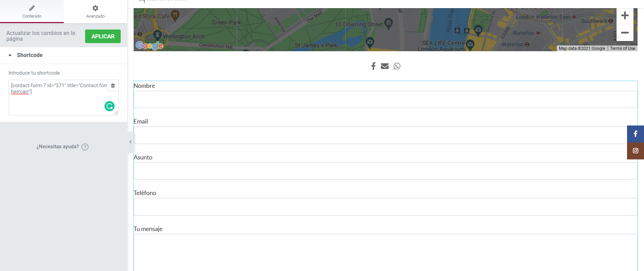Click the floating Instagram sidebar button
644x271 pixels.
tap(635, 151)
